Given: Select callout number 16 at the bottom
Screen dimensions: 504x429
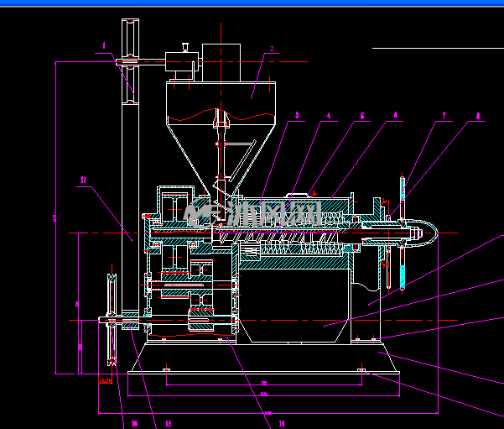Looking at the screenshot, I should [135, 423].
